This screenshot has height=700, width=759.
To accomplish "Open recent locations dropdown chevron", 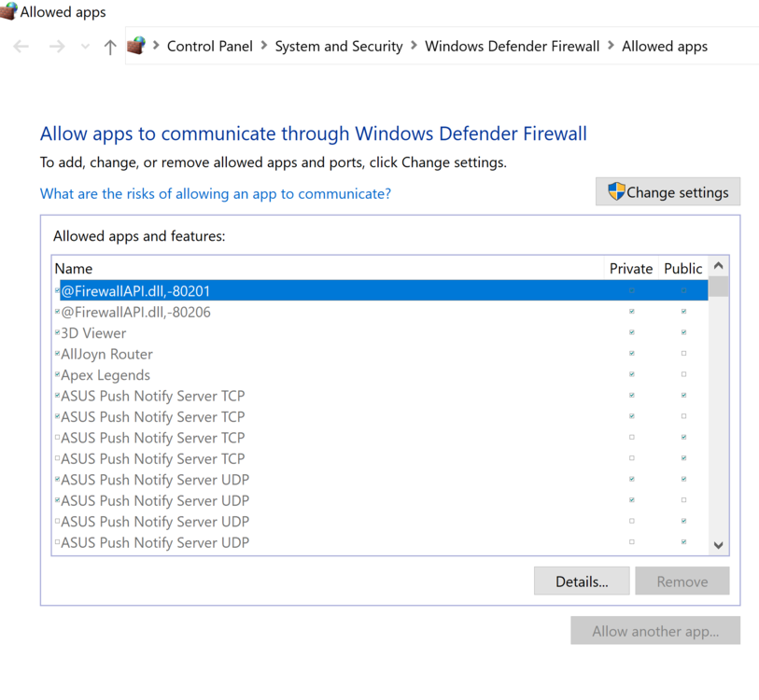I will coord(85,47).
